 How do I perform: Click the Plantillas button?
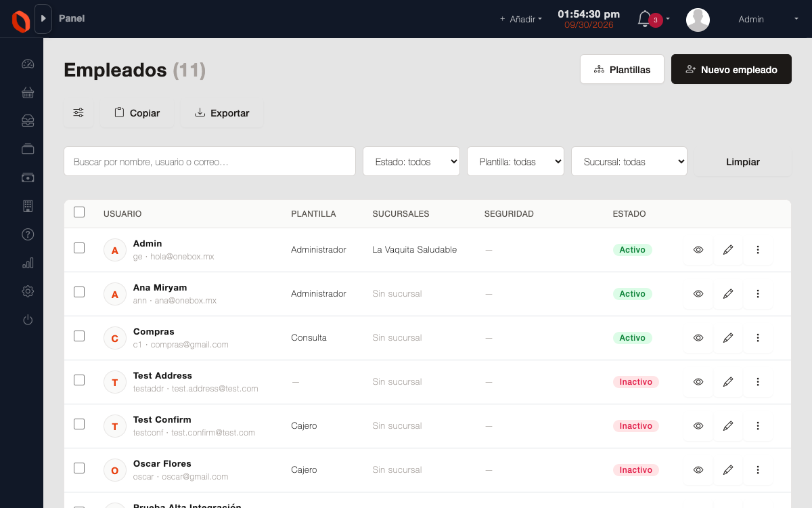(x=622, y=69)
